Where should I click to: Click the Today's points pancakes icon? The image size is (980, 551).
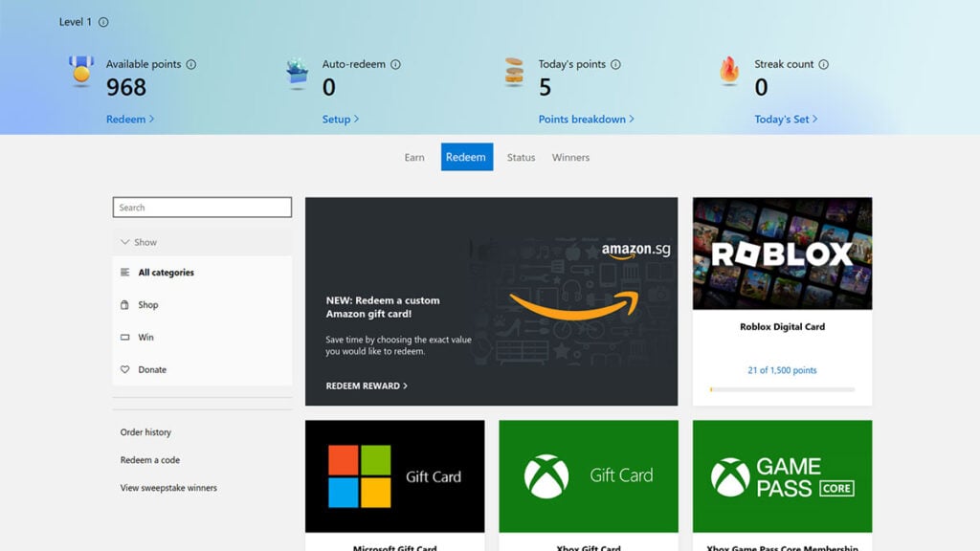pos(515,70)
